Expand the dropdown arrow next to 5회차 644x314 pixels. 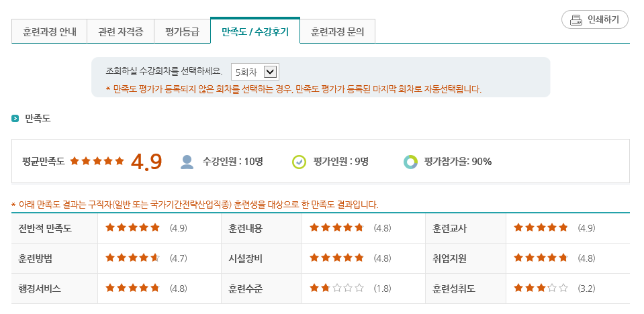[270, 72]
